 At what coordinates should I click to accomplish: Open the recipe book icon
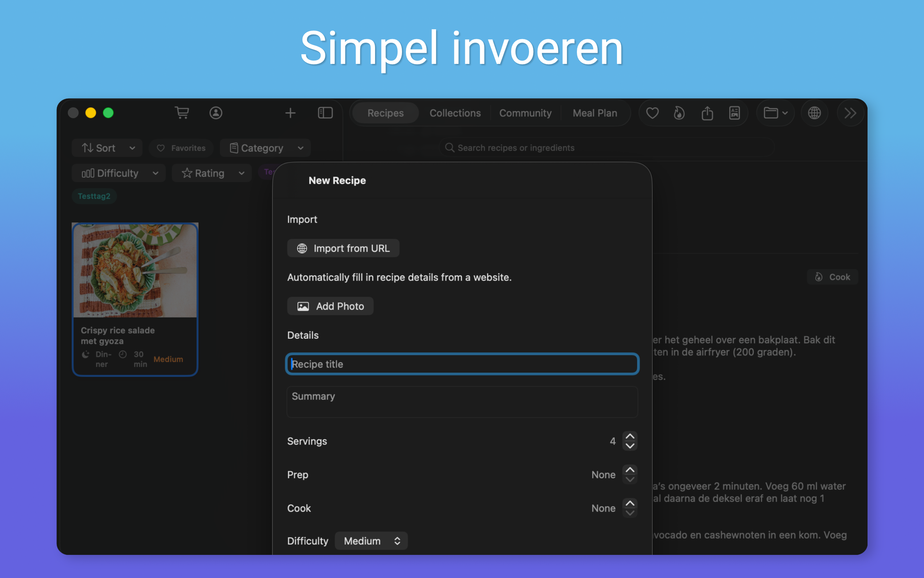coord(735,113)
